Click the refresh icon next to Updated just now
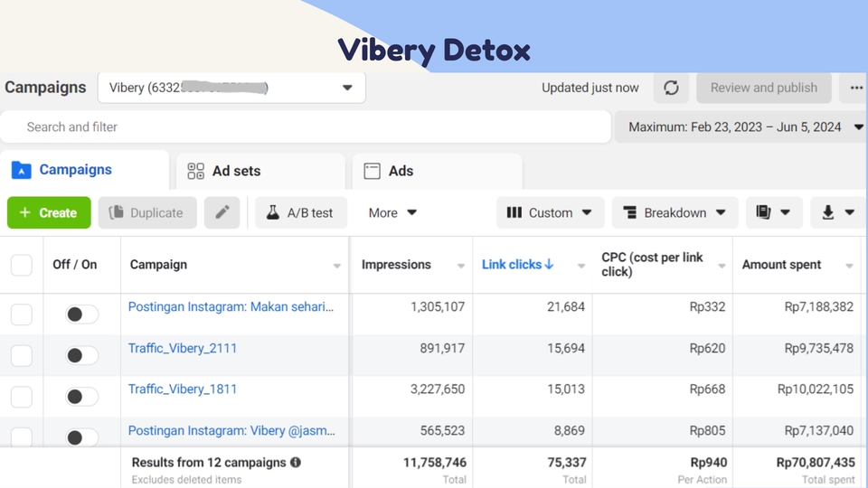The width and height of the screenshot is (868, 488). click(x=671, y=88)
